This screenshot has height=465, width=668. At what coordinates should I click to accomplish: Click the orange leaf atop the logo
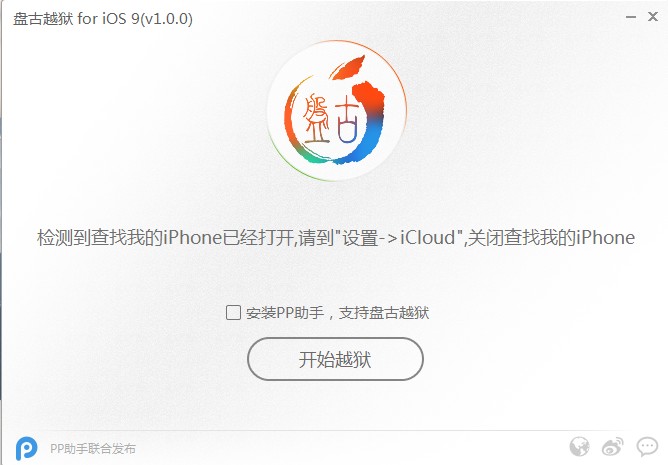pos(348,67)
